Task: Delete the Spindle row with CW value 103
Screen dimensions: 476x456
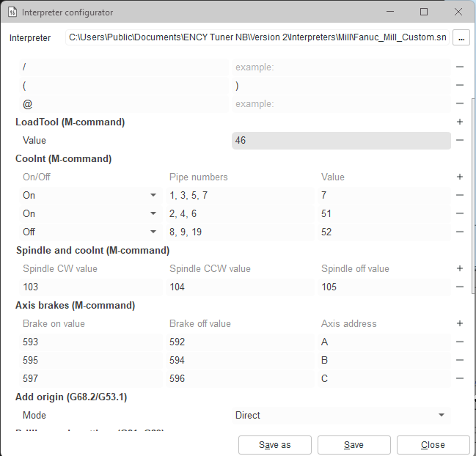Action: point(460,287)
